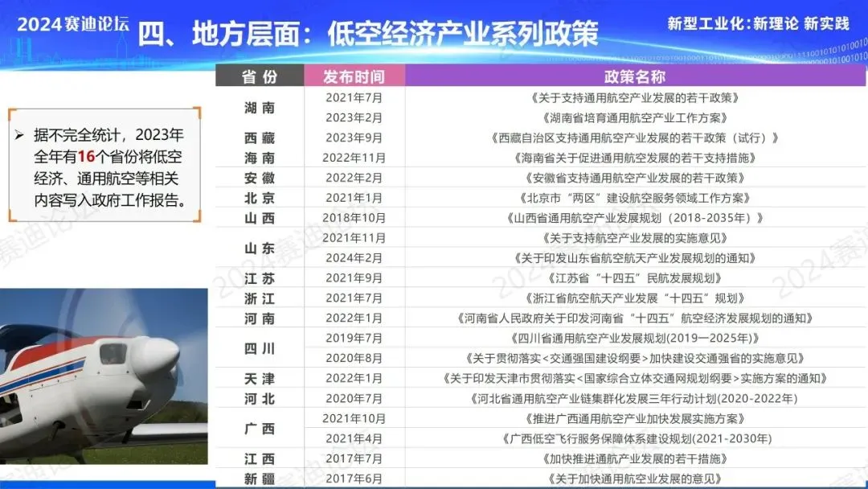Select the 山西 province cell
Viewport: 868px width, 489px height.
tap(260, 218)
